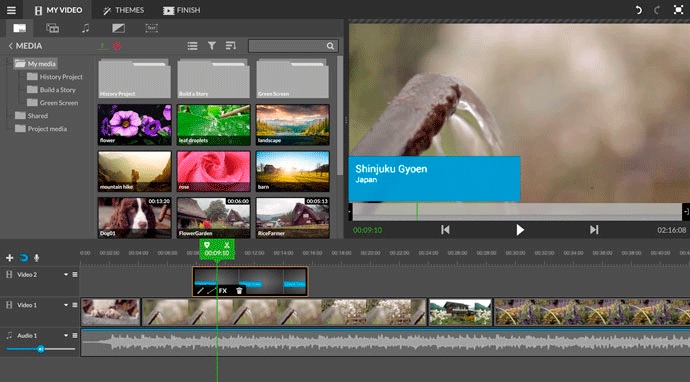This screenshot has height=382, width=690.
Task: Expand the Video 2 track dropdown arrow
Action: [66, 275]
